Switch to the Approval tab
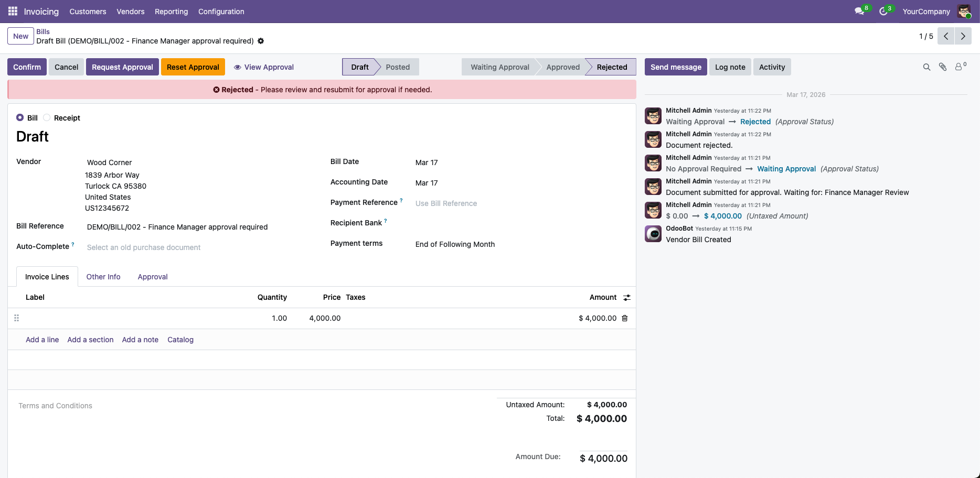 tap(153, 277)
